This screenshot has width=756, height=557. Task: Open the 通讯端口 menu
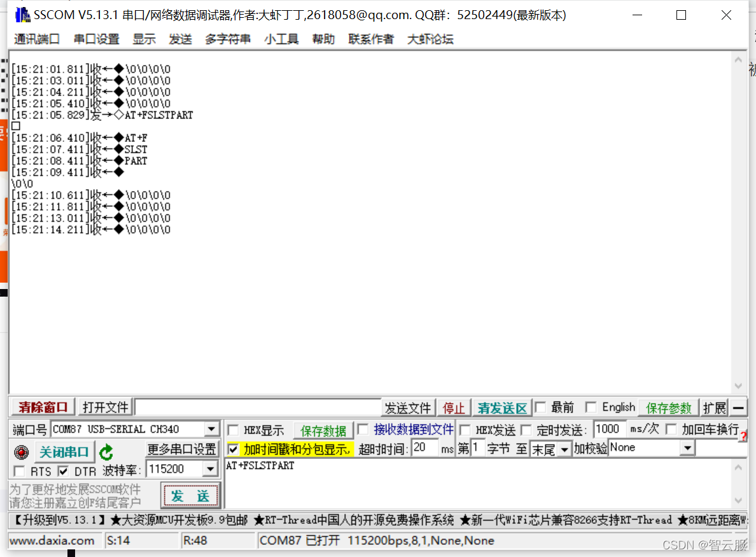tap(37, 39)
